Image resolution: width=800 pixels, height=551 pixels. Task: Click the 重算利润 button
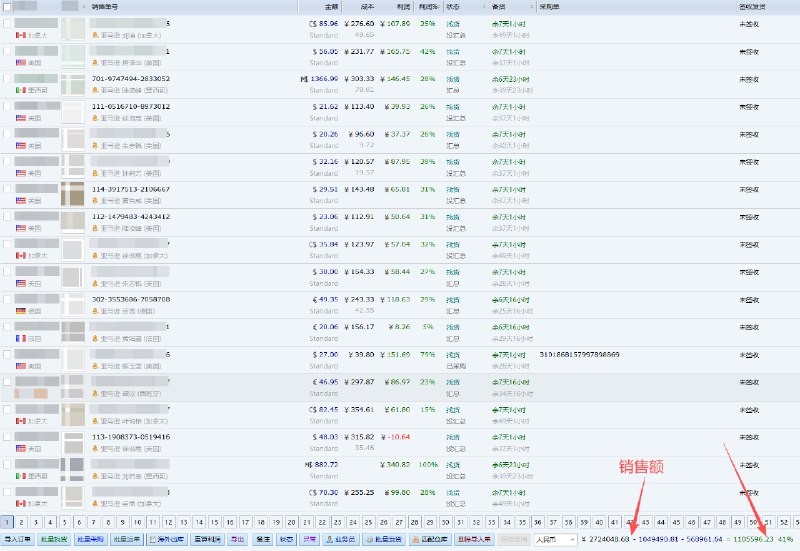(x=206, y=539)
